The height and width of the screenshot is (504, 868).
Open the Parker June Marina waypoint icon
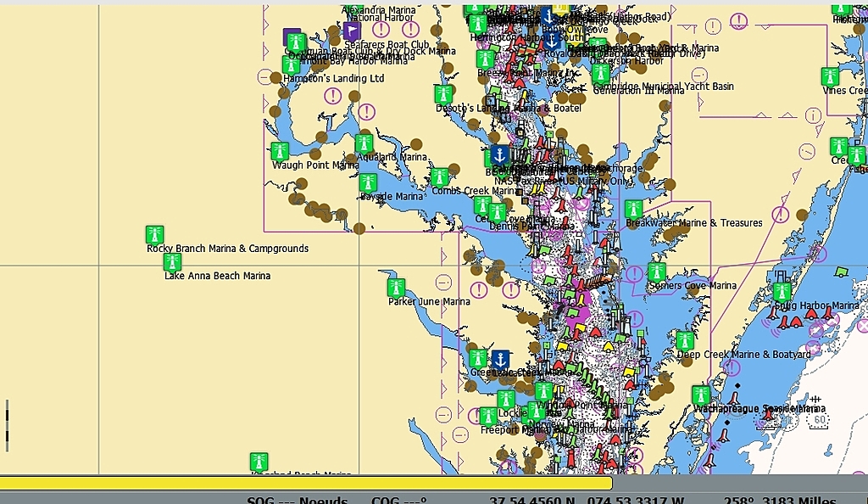coord(396,288)
